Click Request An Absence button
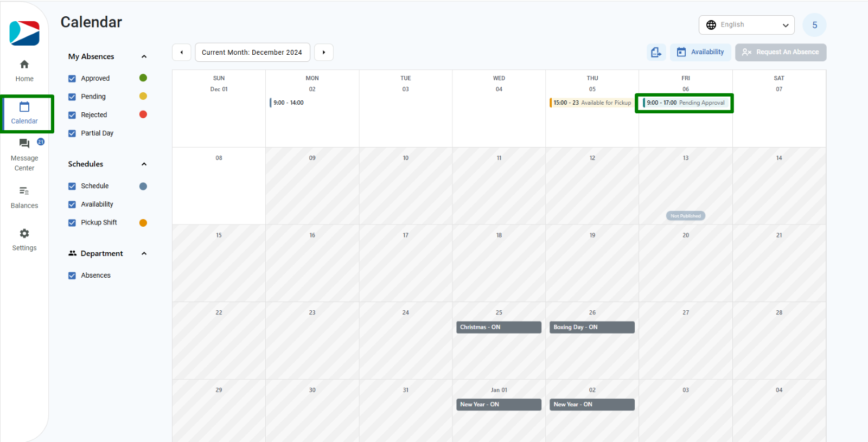Image resolution: width=868 pixels, height=442 pixels. pos(781,52)
